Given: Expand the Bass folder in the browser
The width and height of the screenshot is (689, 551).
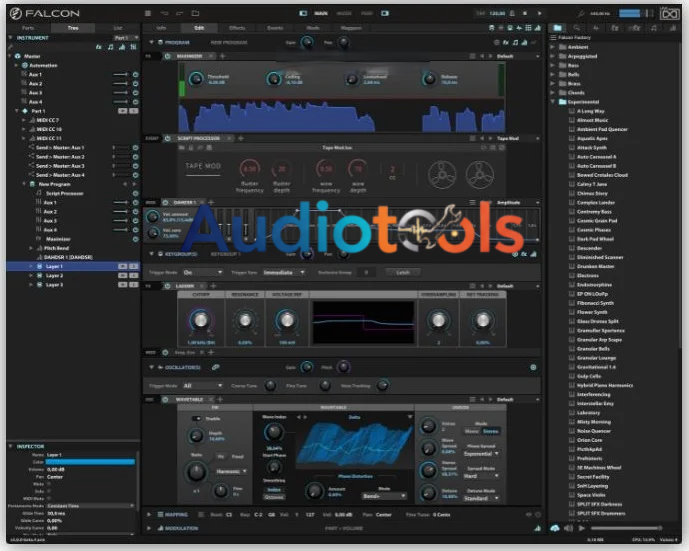Looking at the screenshot, I should (x=552, y=65).
